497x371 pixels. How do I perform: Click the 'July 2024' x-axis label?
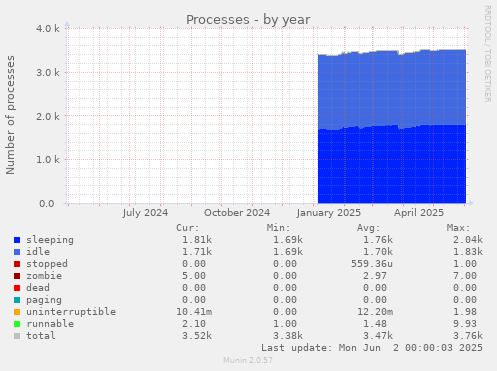(x=145, y=213)
